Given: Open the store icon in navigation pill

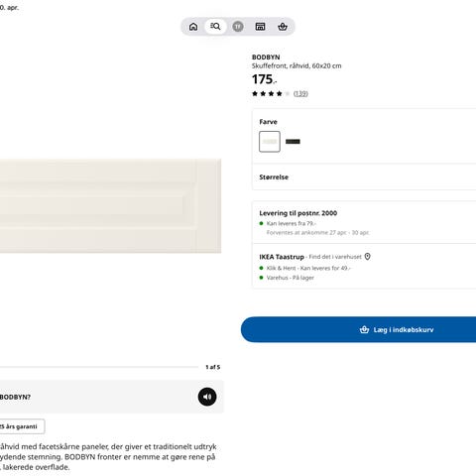Looking at the screenshot, I should 260,27.
